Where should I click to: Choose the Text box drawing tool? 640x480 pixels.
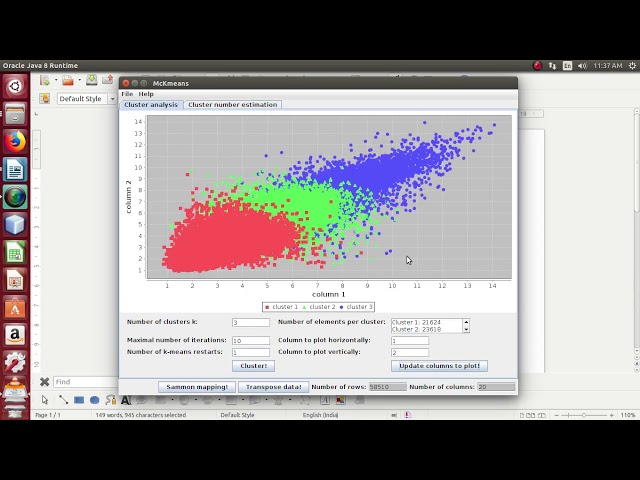pyautogui.click(x=126, y=400)
